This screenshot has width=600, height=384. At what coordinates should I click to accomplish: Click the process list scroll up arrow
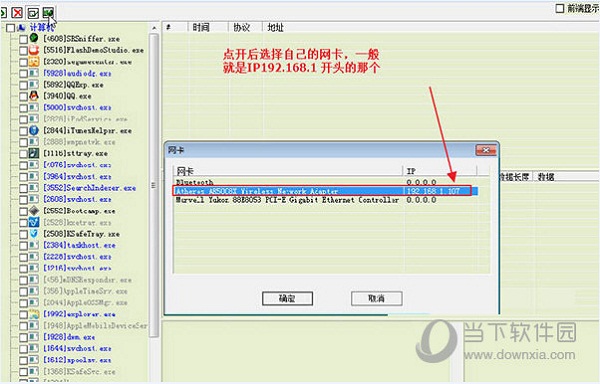pyautogui.click(x=154, y=28)
